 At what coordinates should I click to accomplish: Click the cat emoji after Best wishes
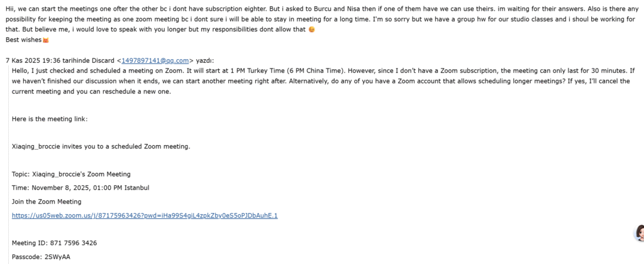pos(45,40)
